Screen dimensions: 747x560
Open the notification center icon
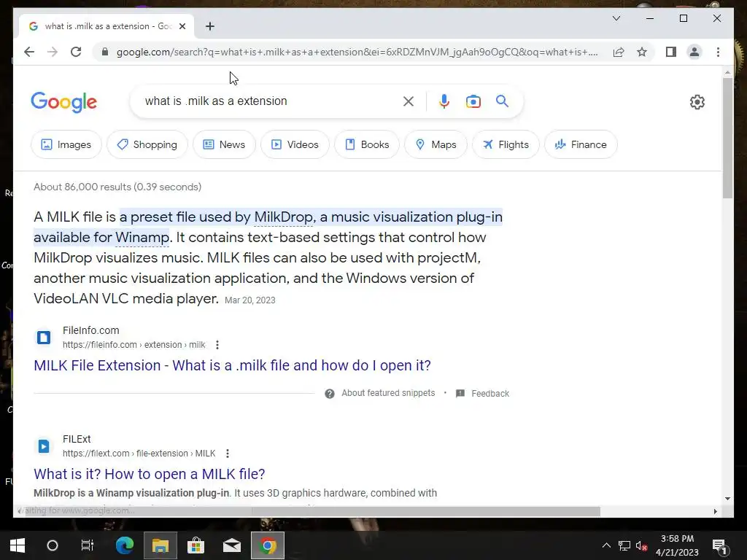coord(719,545)
